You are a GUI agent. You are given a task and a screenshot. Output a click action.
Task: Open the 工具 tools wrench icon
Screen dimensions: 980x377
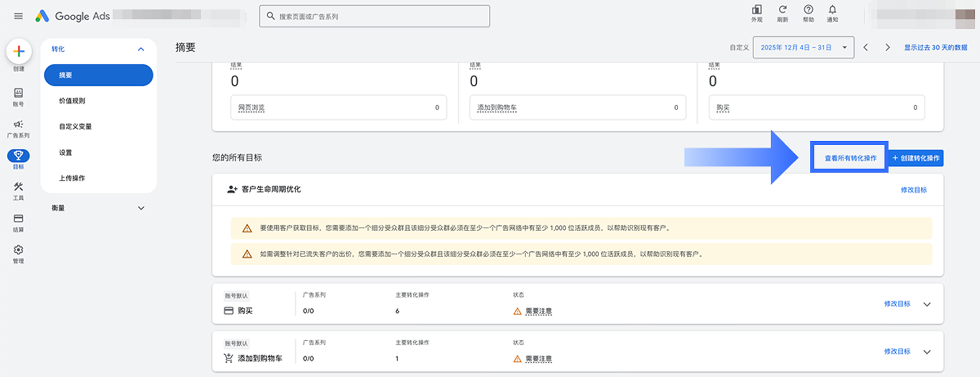(18, 187)
